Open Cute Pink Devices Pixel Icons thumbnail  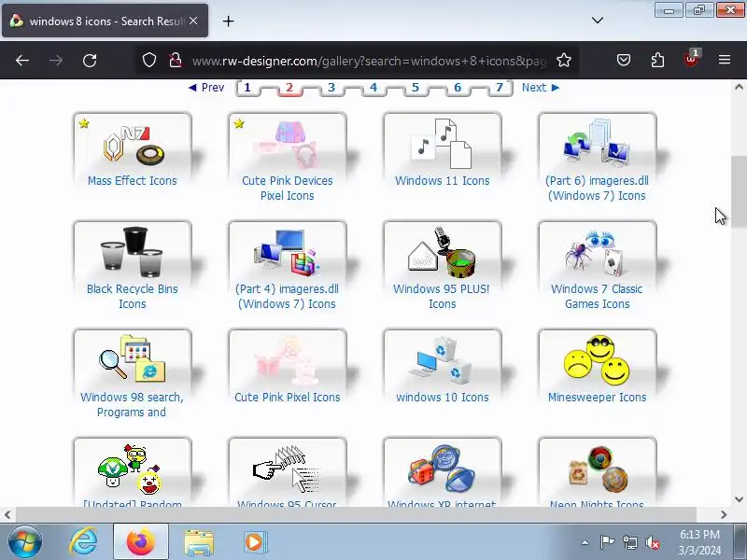click(288, 144)
